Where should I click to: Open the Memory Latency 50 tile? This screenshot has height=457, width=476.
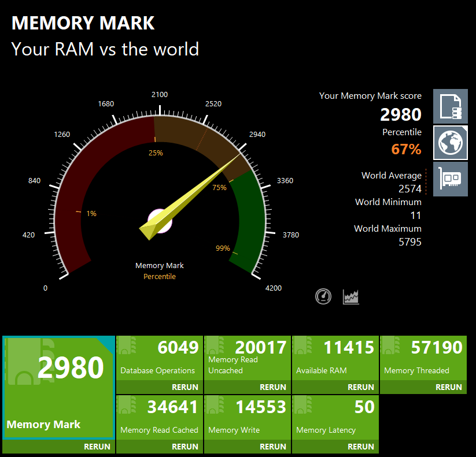[x=335, y=417]
